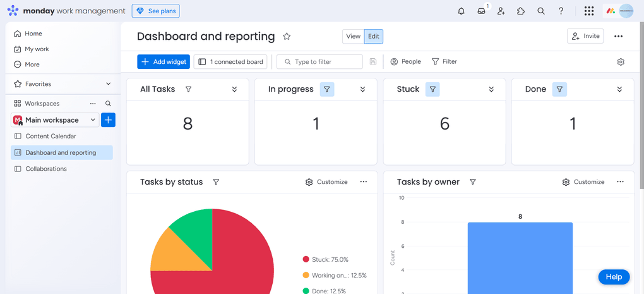Click Customize on Tasks by owner
Screen dimensions: 644x294
click(x=583, y=182)
